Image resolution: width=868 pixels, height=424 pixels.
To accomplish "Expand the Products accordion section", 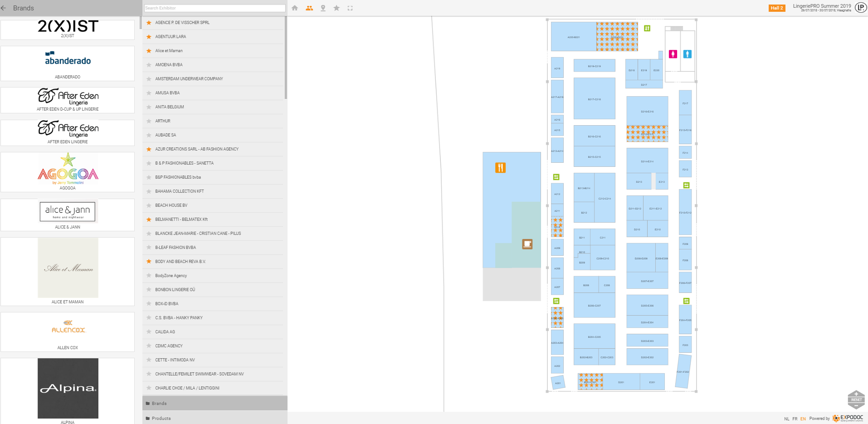I will click(215, 418).
